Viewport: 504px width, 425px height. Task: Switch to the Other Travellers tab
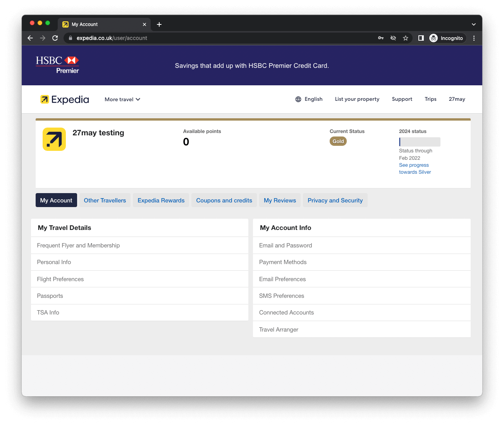click(105, 200)
